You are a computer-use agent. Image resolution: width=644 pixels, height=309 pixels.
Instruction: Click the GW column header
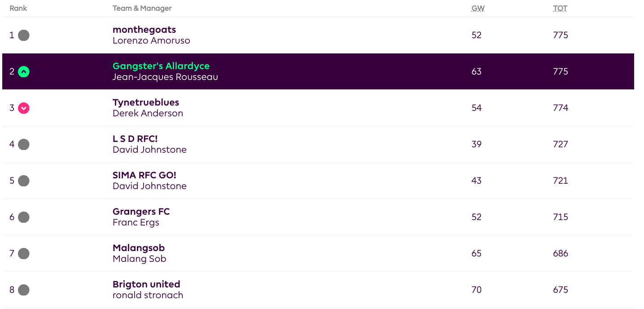478,8
